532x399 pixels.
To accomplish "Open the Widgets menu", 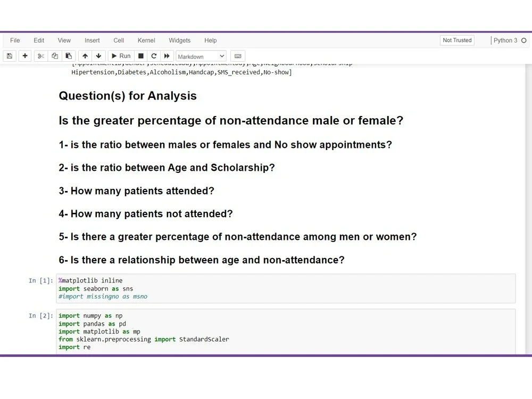I will (179, 40).
